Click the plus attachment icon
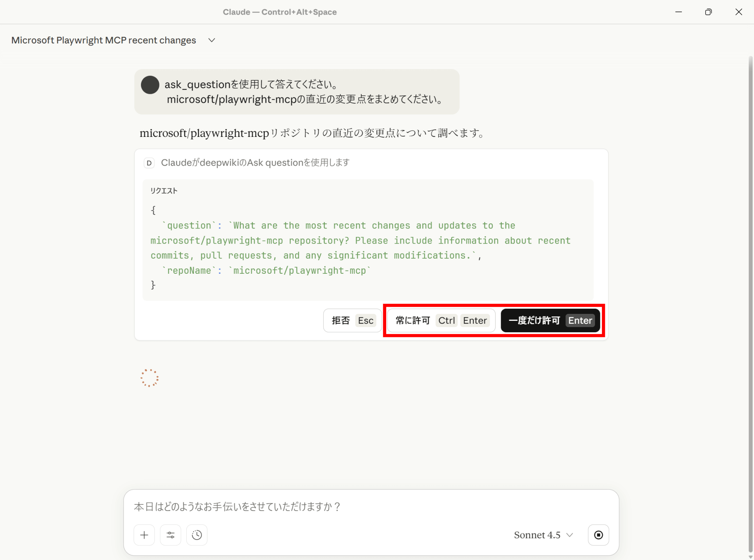 (144, 535)
